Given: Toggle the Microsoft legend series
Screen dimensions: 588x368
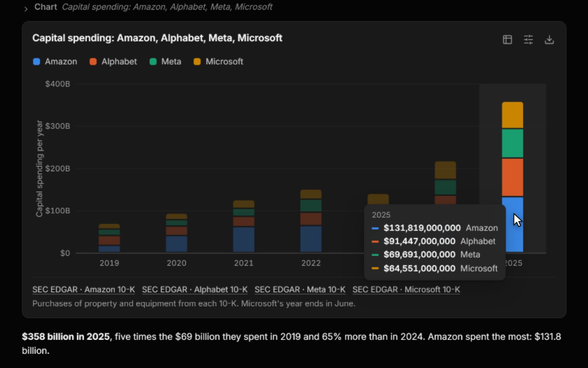Looking at the screenshot, I should [218, 61].
